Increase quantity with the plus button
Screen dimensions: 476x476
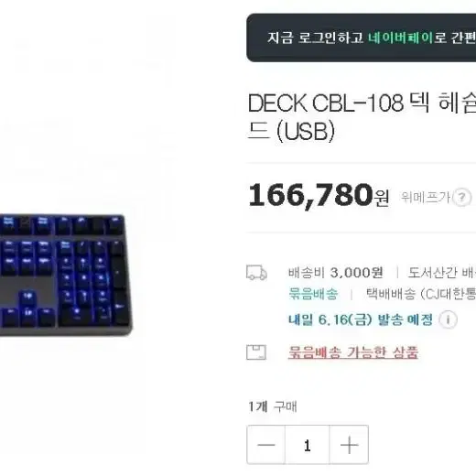coord(349,445)
